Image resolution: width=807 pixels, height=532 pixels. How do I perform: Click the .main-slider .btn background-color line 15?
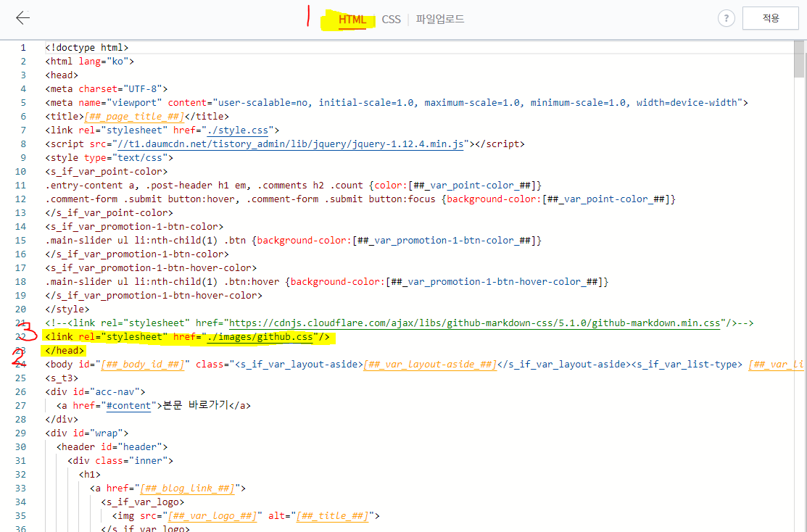point(294,241)
